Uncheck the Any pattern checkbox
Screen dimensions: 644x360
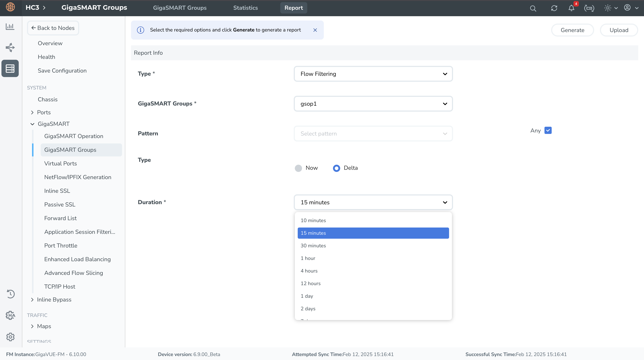[548, 130]
